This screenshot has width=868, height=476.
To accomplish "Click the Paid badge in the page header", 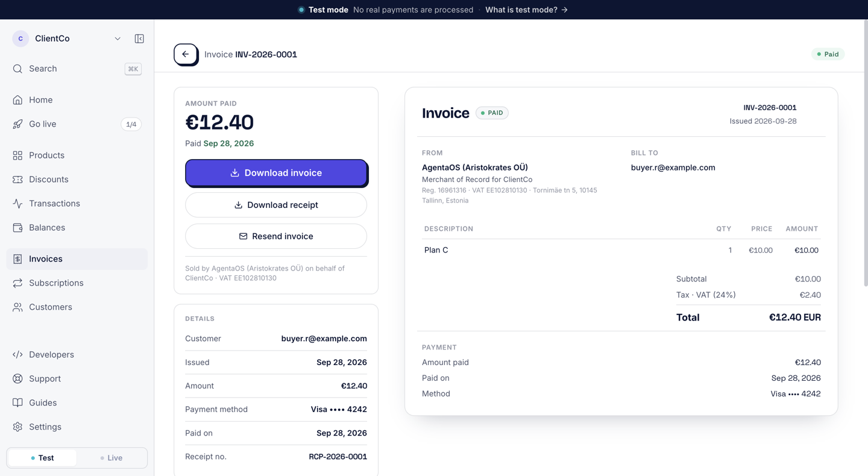I will click(828, 54).
